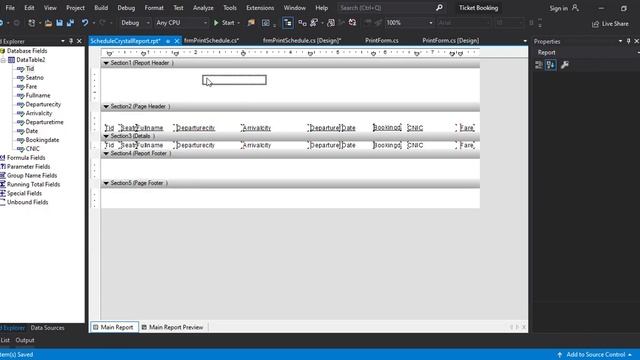Click the Special Fields node

(24, 193)
